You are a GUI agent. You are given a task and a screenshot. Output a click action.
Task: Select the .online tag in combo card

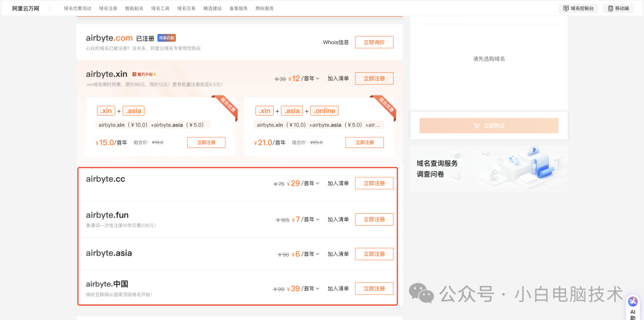pyautogui.click(x=324, y=110)
